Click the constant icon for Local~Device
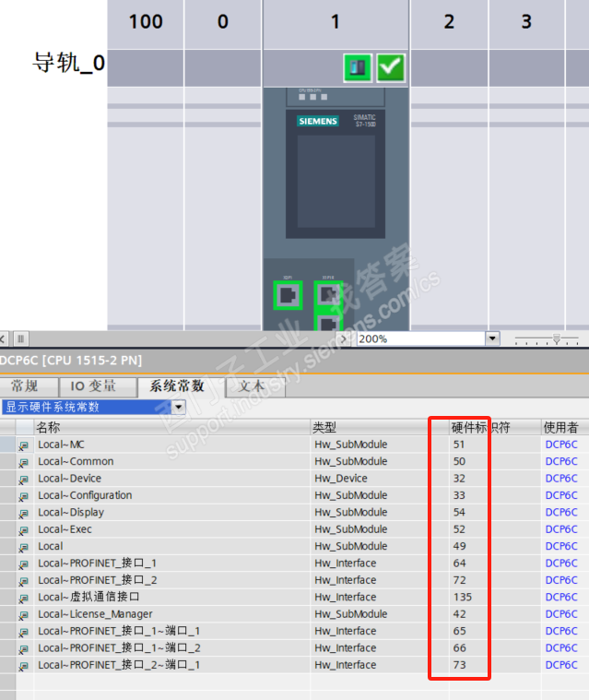 tap(24, 479)
